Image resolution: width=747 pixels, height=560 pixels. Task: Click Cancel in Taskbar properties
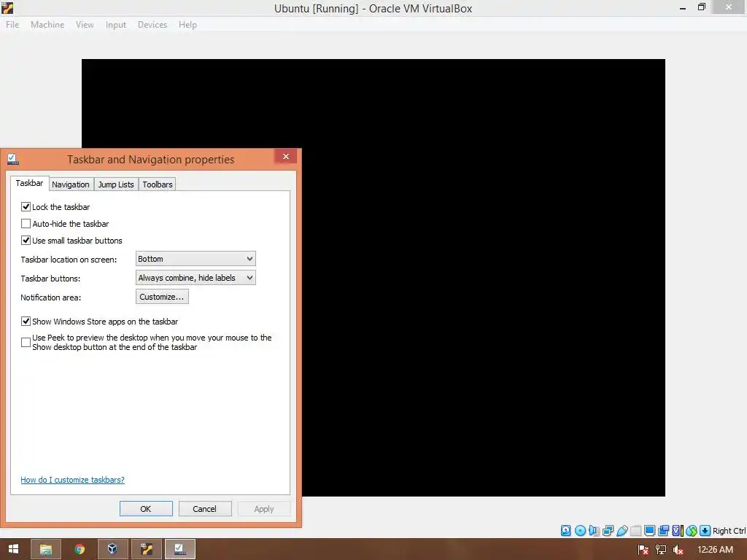[205, 508]
